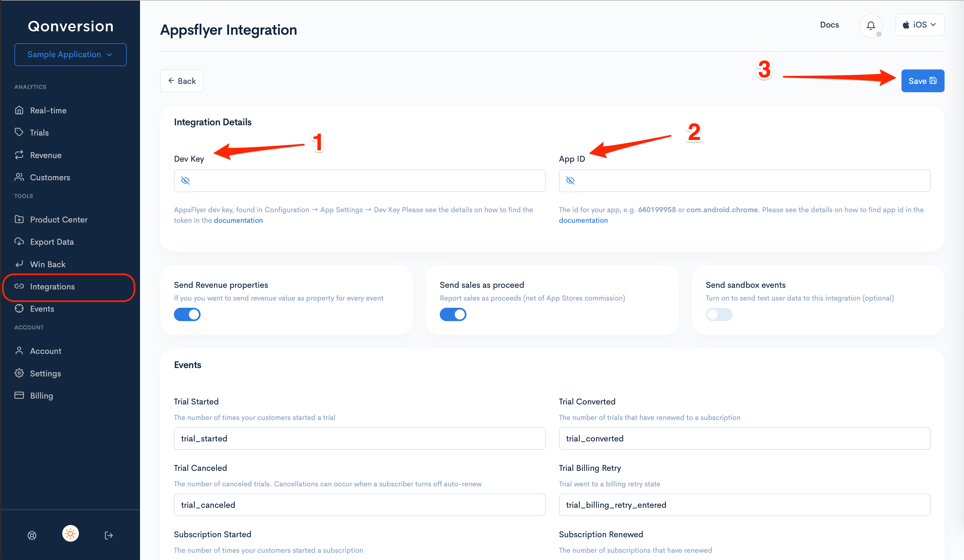Screen dimensions: 964x560
Task: Edit the trial_converted event field
Action: (745, 438)
